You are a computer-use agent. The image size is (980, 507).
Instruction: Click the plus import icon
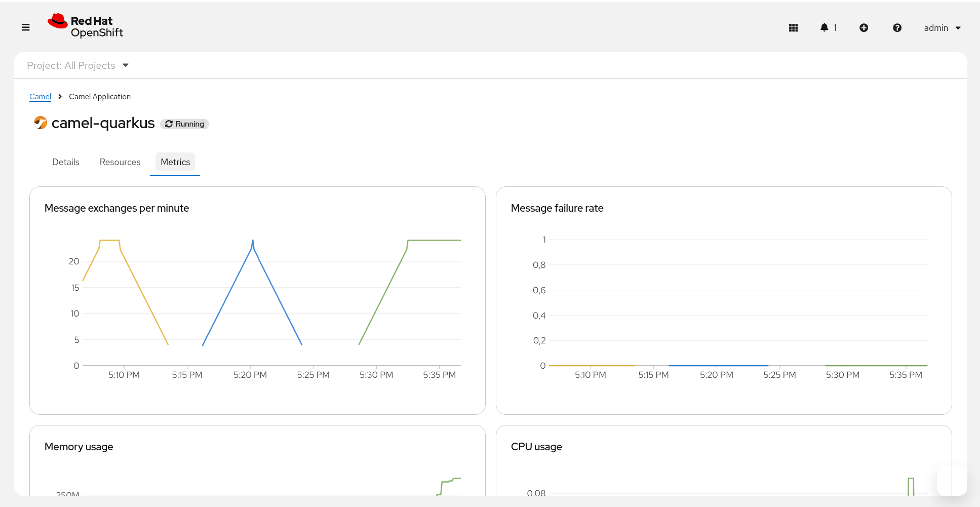[x=864, y=28]
